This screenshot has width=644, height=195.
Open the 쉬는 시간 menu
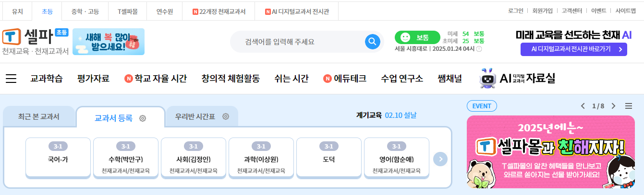coord(292,79)
